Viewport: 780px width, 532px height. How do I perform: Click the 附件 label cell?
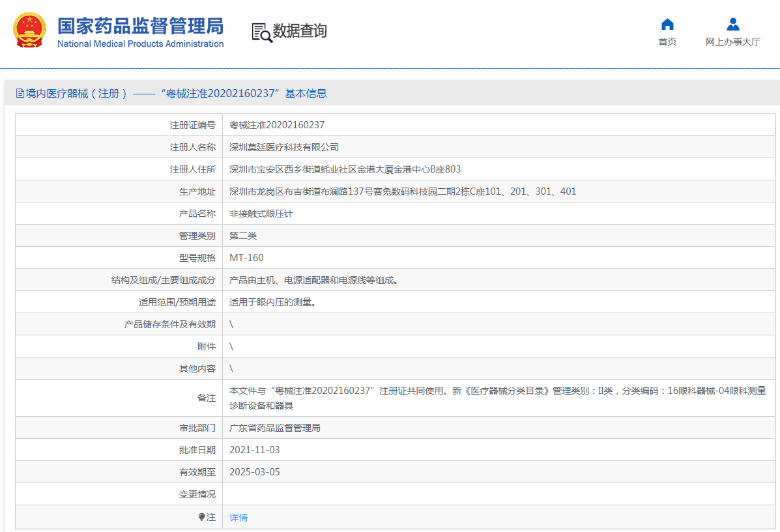point(119,346)
